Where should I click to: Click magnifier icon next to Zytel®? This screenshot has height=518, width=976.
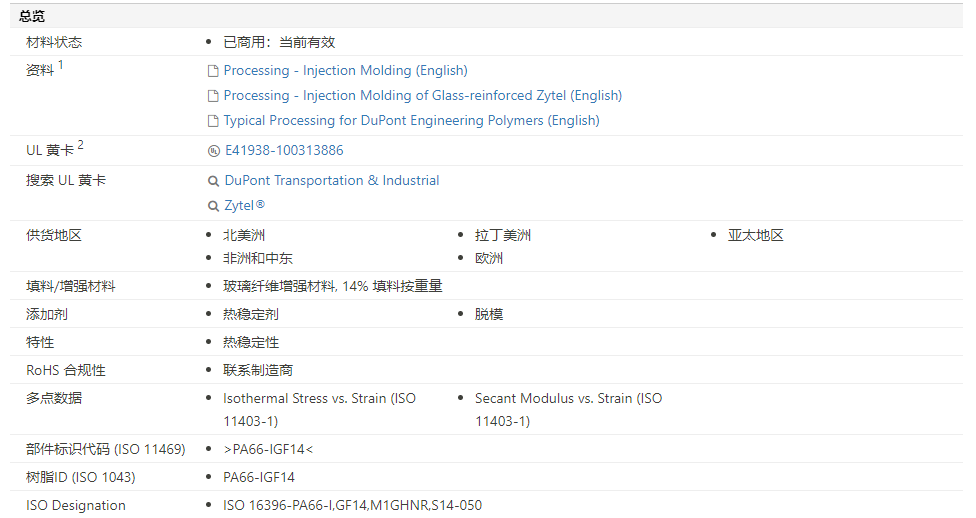coord(213,206)
